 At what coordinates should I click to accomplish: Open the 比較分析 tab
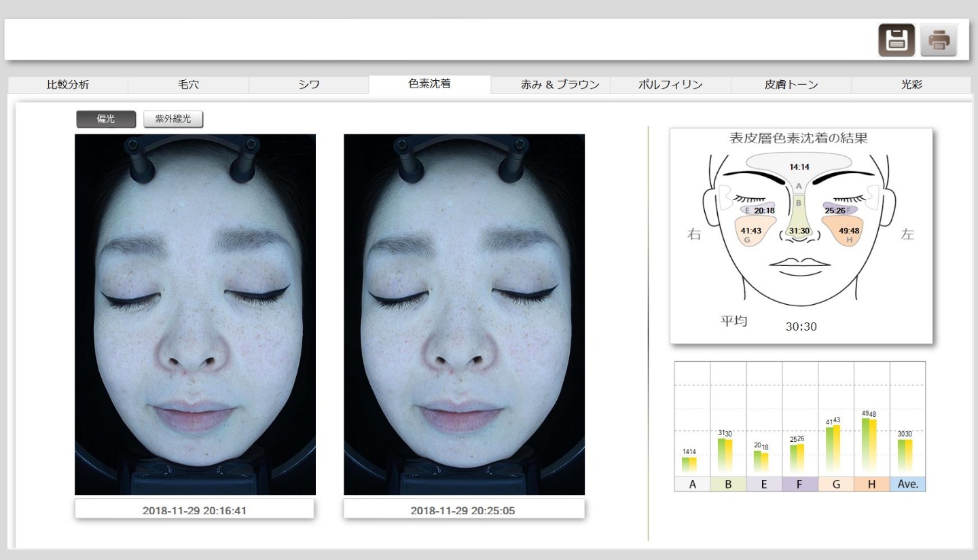(x=68, y=85)
